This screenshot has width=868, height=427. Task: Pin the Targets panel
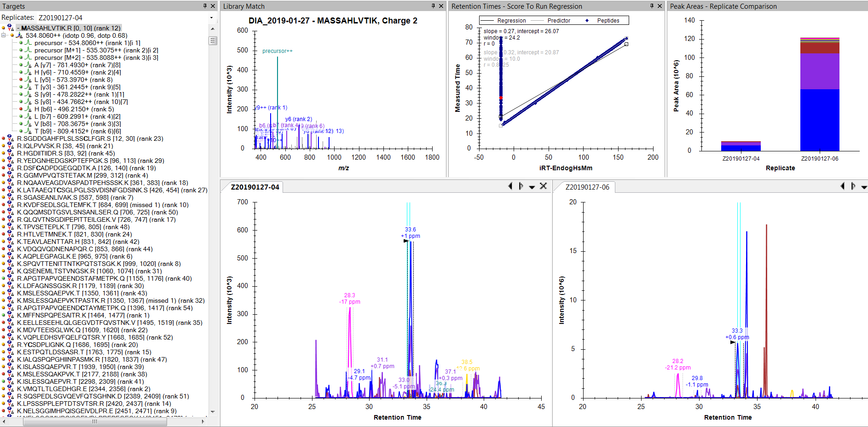pyautogui.click(x=205, y=6)
